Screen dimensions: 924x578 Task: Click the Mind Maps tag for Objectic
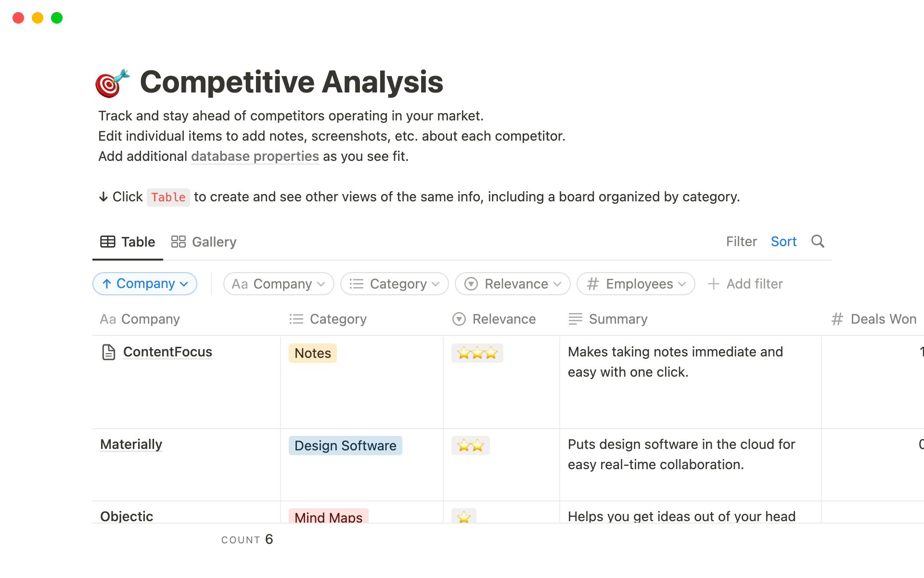(x=327, y=516)
